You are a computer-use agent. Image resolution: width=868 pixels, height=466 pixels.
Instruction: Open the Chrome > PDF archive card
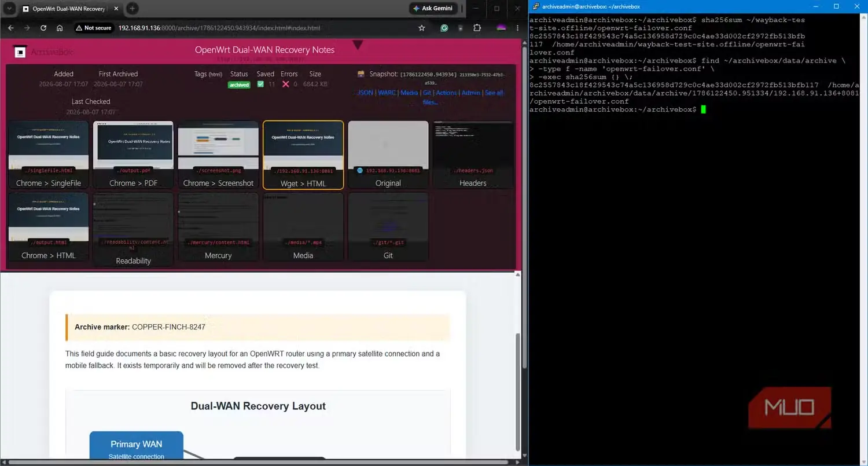(x=133, y=155)
